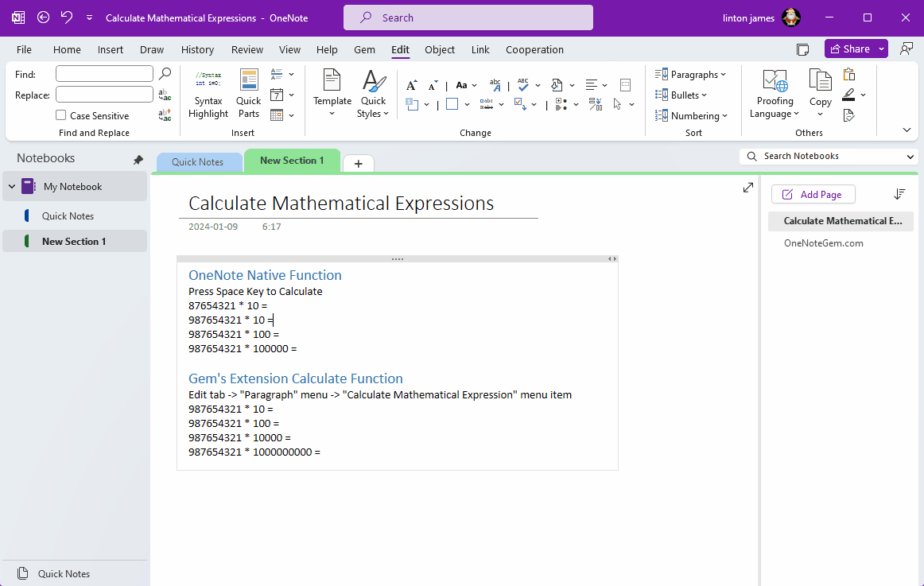Switch to the Home tab

click(x=67, y=49)
